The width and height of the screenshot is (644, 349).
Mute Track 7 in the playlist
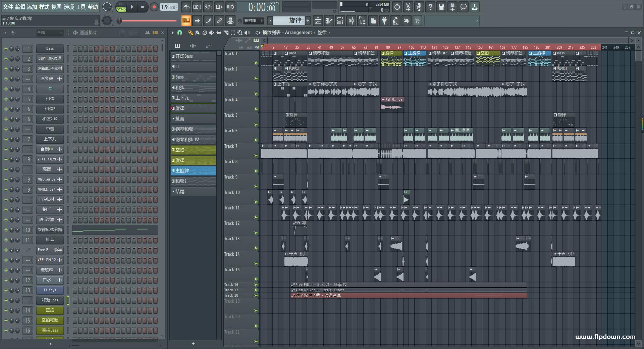[x=256, y=155]
